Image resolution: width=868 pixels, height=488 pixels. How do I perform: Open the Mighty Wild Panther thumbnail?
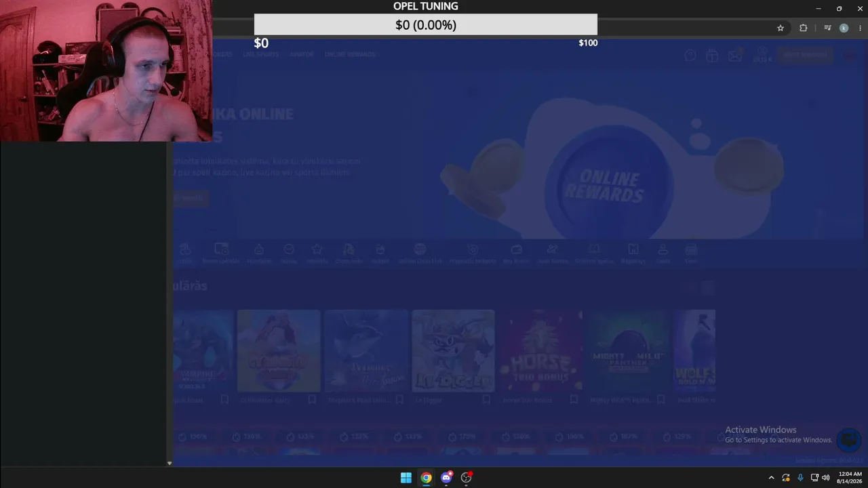click(x=628, y=351)
